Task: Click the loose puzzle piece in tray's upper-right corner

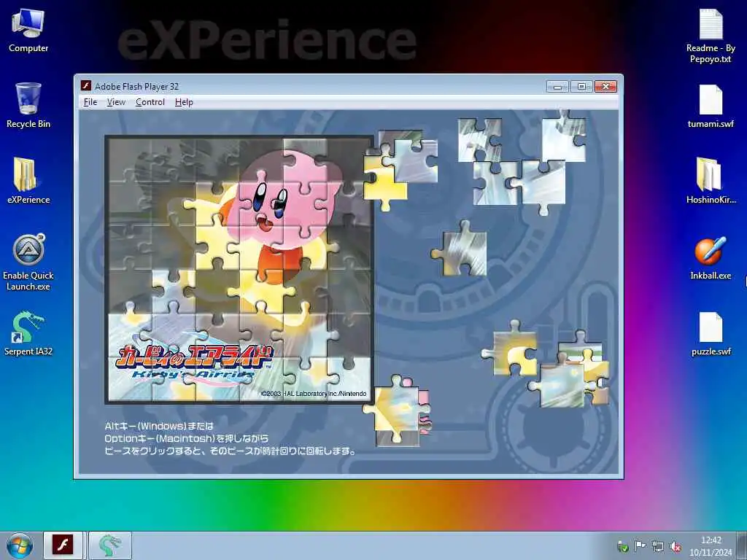Action: coord(564,136)
